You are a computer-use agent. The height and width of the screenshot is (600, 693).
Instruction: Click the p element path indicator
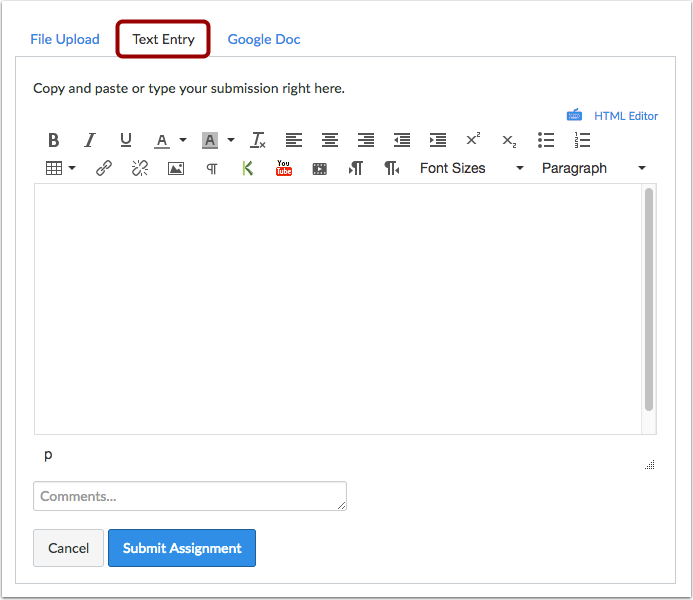point(48,455)
